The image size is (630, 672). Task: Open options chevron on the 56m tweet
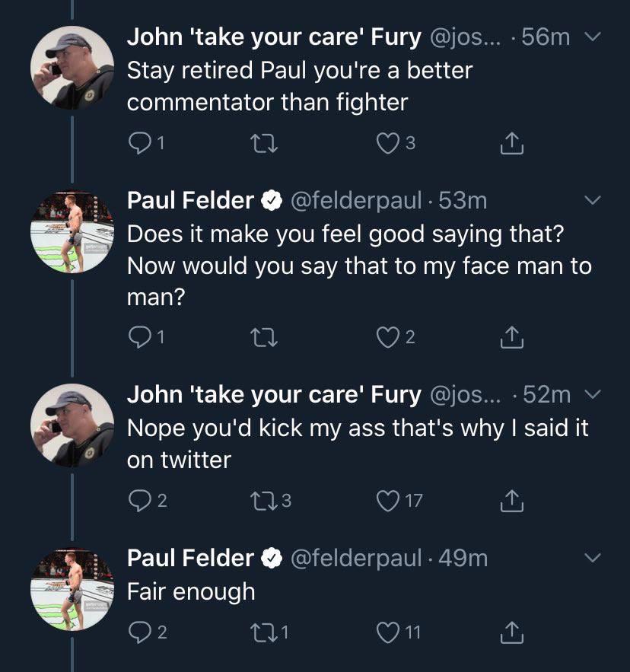point(593,37)
